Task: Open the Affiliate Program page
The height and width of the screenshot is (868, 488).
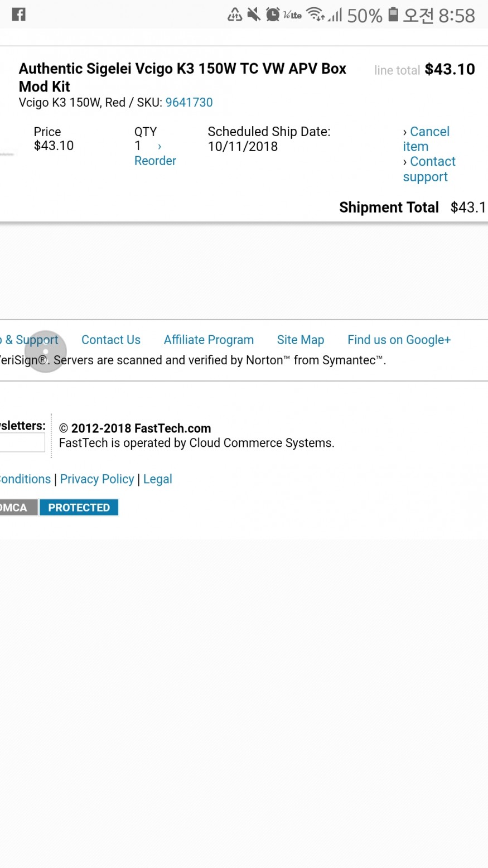Action: (209, 340)
